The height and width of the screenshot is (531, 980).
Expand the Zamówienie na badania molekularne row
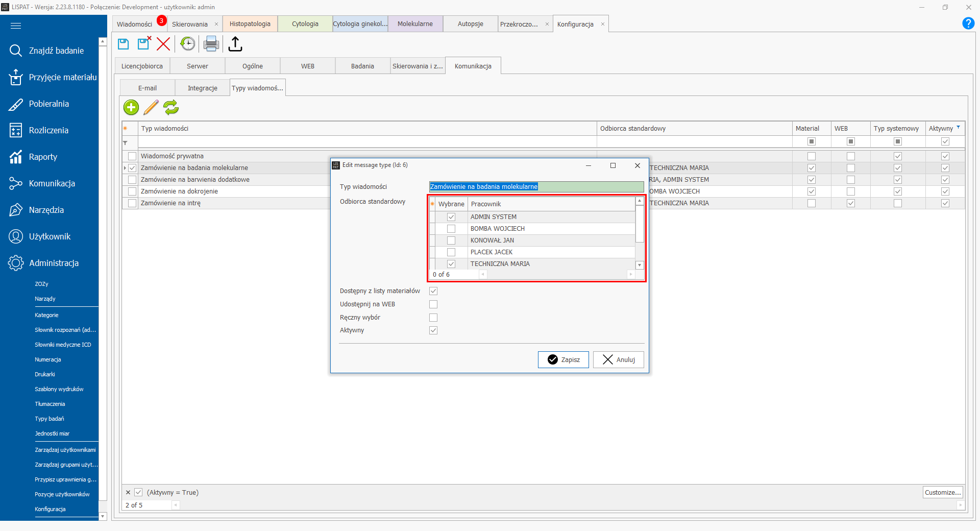coord(125,168)
